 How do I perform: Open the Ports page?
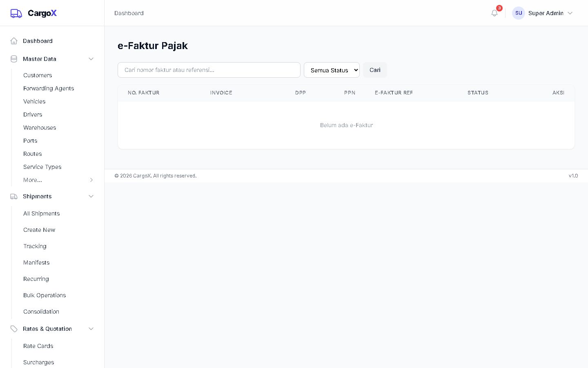(30, 141)
